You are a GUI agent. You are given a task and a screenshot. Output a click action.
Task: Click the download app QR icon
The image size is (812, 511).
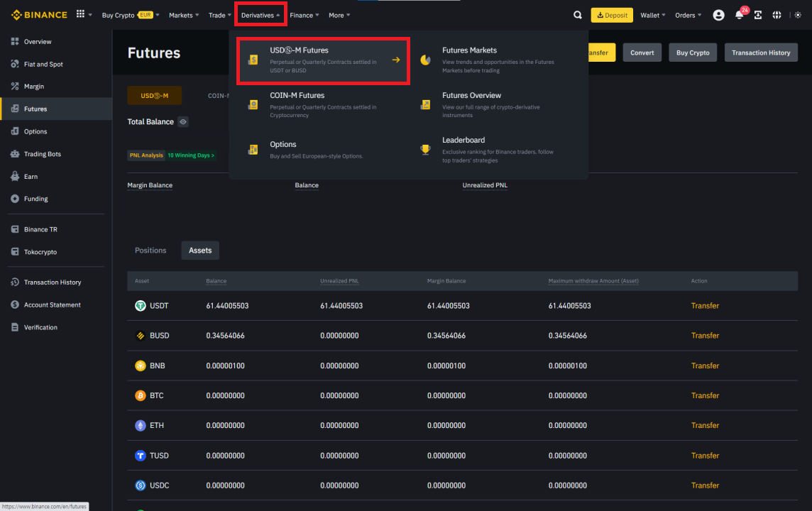(x=757, y=15)
